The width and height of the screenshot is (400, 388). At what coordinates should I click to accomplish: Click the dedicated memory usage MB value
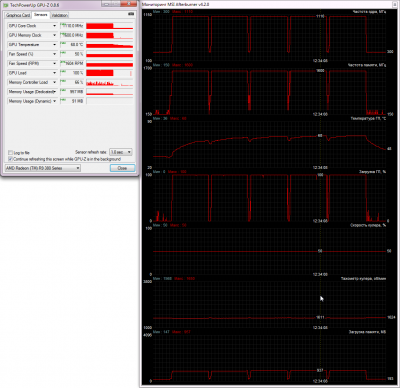72,91
